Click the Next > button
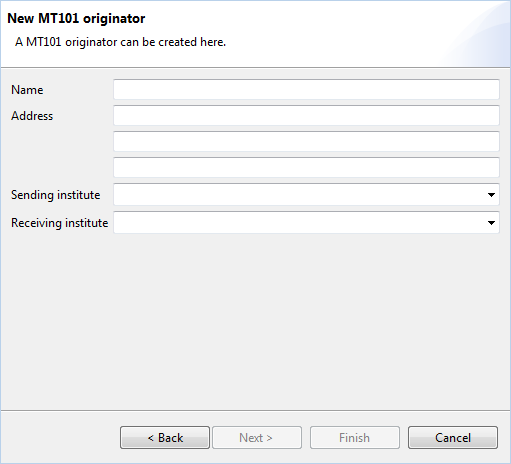Screen dimensions: 511x464 [257, 437]
